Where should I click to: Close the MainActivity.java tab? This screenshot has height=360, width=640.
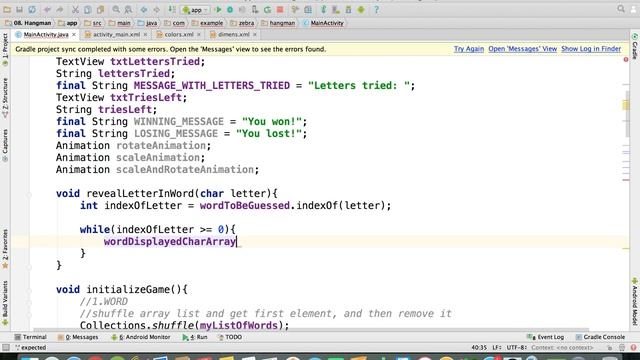point(74,35)
